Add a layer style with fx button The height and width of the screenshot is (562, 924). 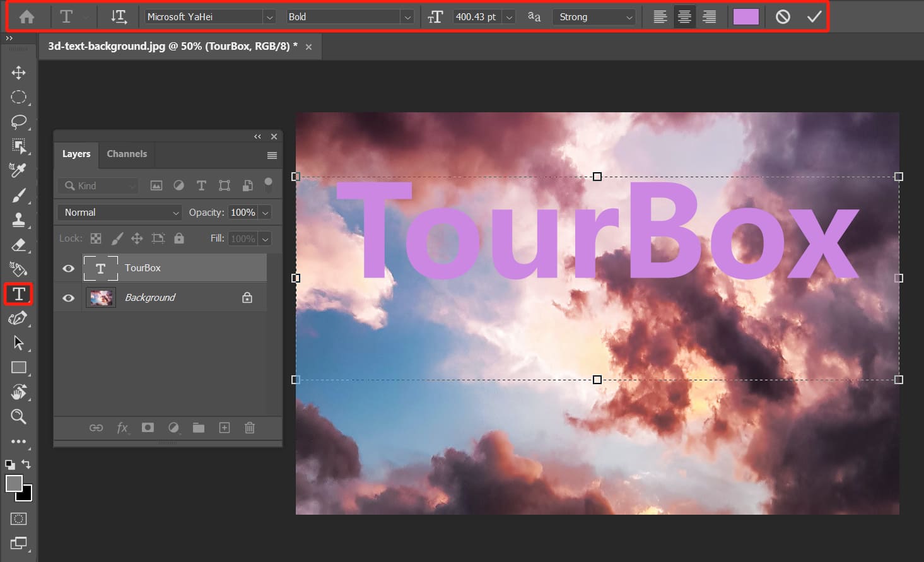coord(122,428)
